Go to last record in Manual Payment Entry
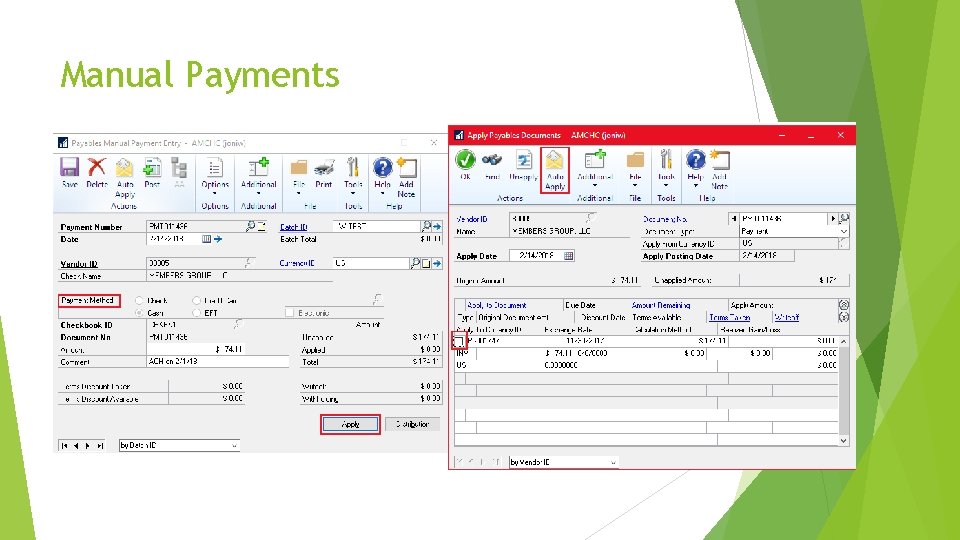 pos(100,446)
